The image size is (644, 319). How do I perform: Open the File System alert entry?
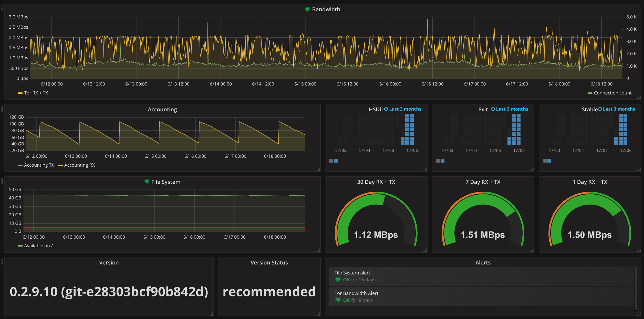click(352, 273)
